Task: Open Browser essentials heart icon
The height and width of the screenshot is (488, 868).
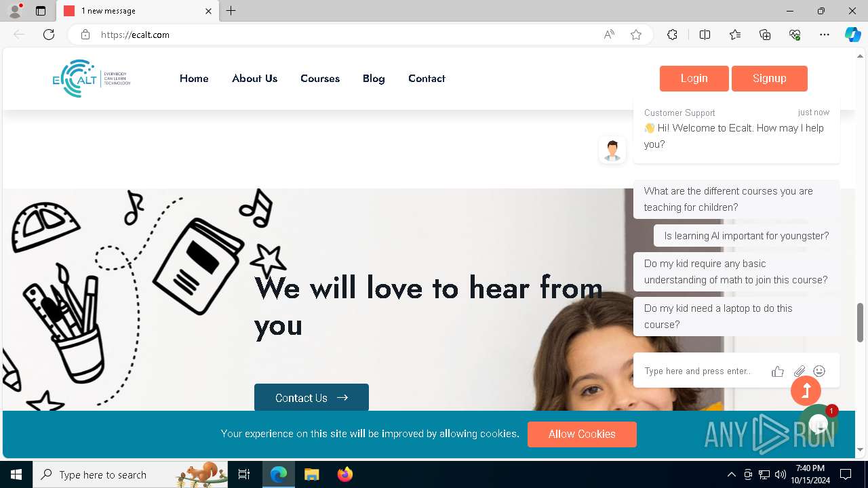Action: (795, 35)
